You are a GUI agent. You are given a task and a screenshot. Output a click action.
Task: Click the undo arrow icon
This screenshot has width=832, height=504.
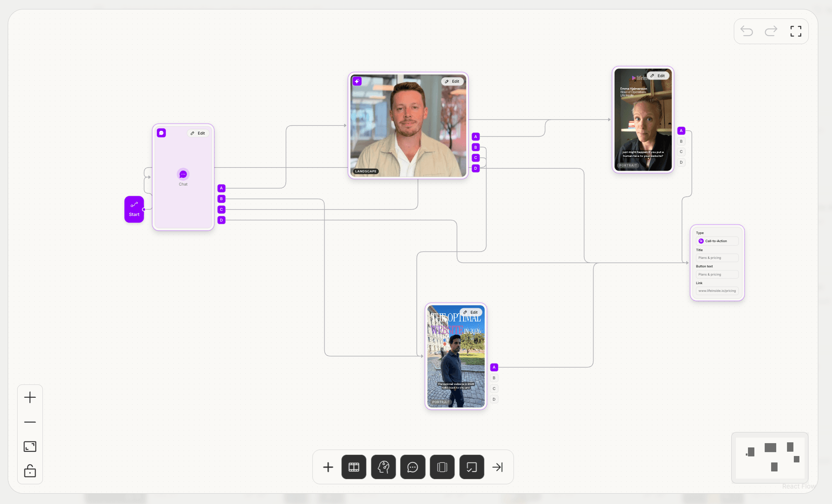pos(747,31)
